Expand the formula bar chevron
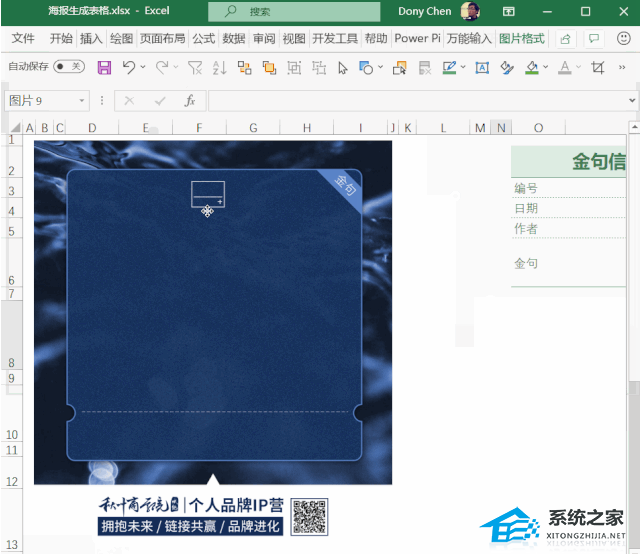Screen dimensions: 641x554 [x=632, y=101]
